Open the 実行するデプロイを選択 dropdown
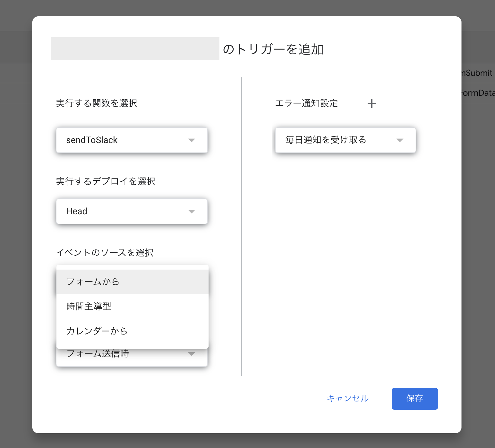Viewport: 495px width, 448px height. (x=131, y=211)
